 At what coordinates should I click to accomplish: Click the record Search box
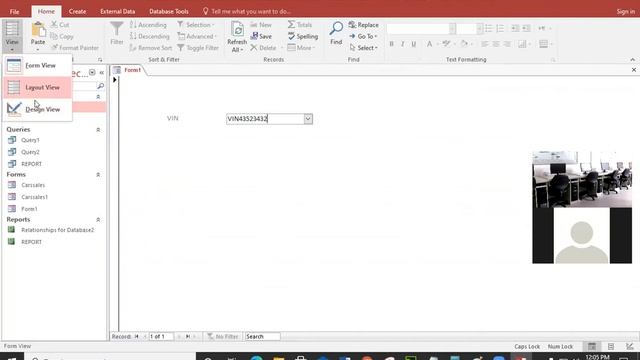pyautogui.click(x=262, y=336)
